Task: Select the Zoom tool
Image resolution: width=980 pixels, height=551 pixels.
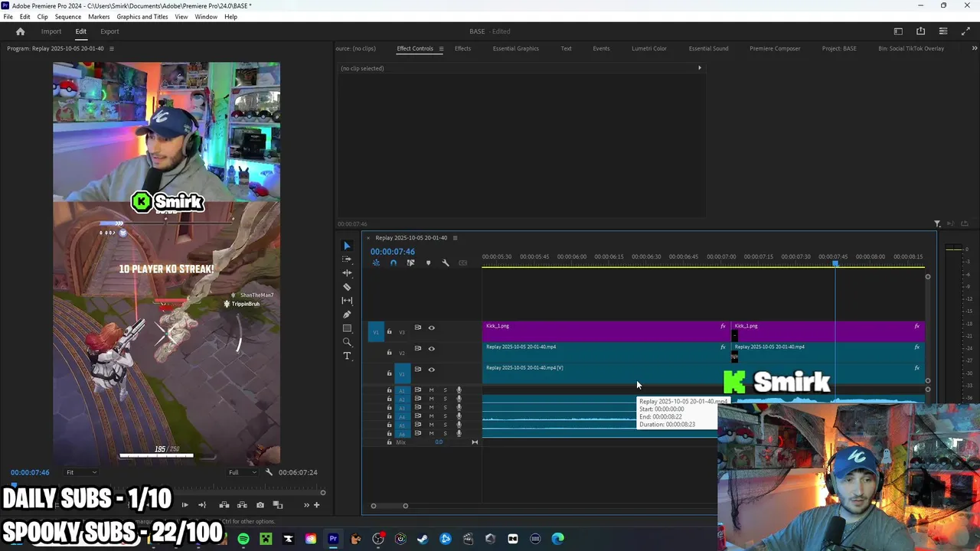Action: 347,342
